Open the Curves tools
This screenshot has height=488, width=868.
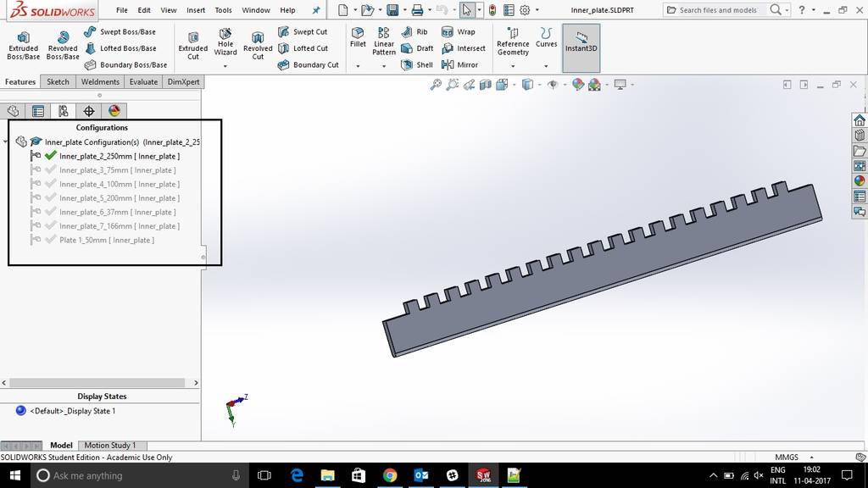pyautogui.click(x=546, y=37)
